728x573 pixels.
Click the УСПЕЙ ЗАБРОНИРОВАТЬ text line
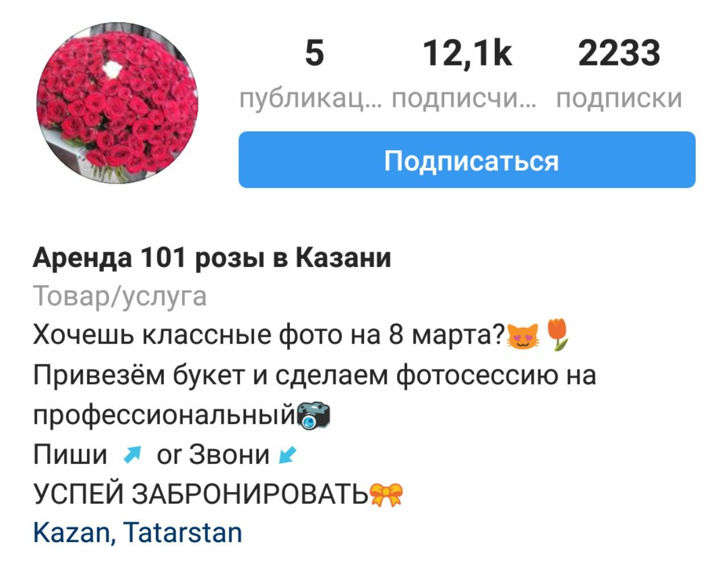[x=200, y=493]
